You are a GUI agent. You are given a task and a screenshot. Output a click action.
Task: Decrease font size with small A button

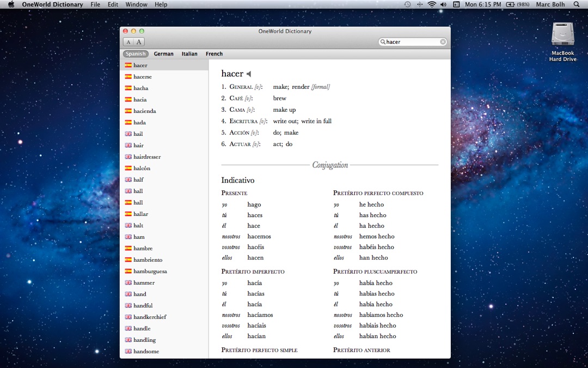128,42
